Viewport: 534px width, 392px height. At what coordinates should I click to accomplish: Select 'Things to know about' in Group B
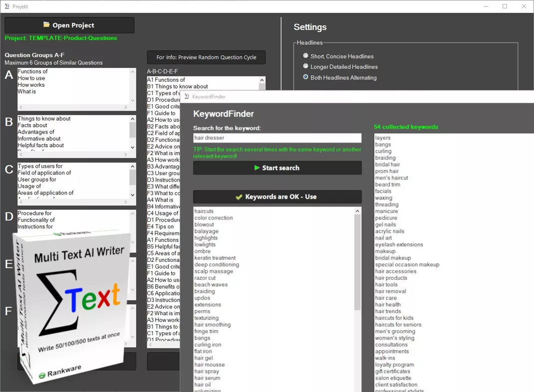point(44,118)
